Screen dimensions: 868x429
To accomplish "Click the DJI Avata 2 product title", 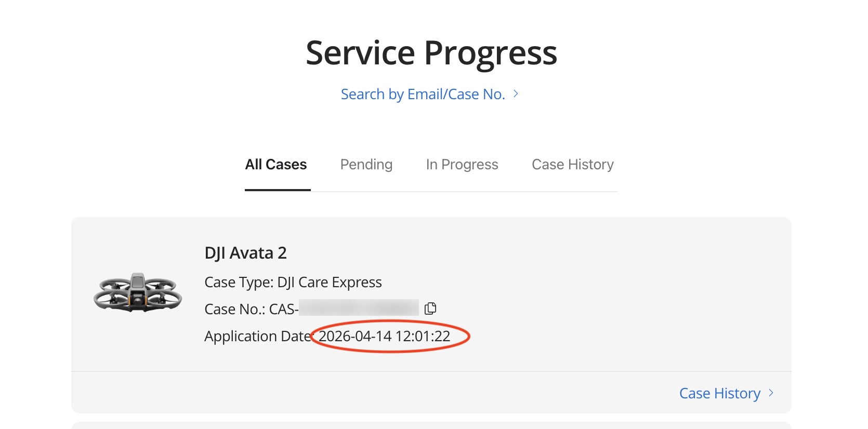I will 245,253.
